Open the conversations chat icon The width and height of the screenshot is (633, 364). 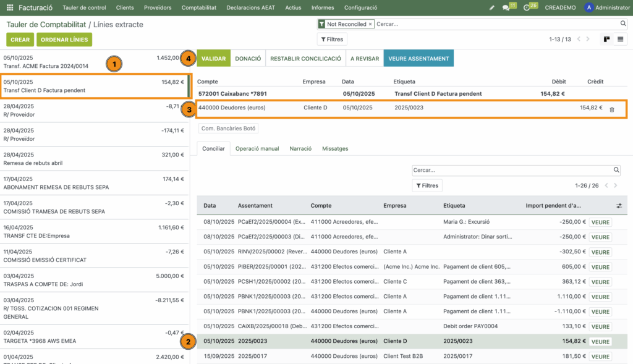(506, 7)
